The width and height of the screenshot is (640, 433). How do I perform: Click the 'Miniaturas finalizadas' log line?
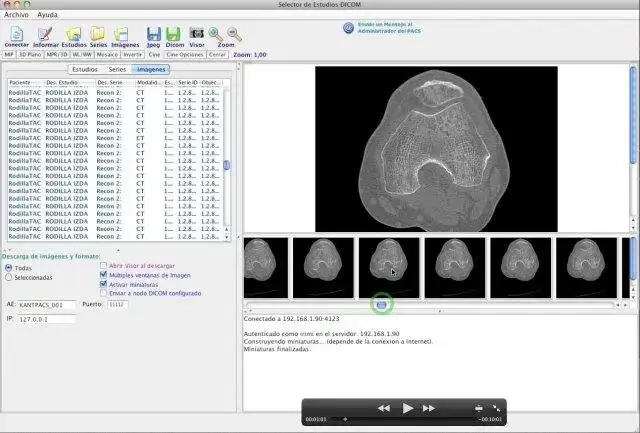click(x=277, y=349)
